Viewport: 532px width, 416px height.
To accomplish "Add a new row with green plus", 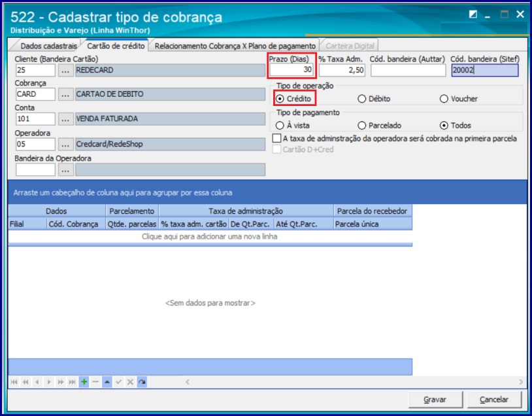I will 84,382.
